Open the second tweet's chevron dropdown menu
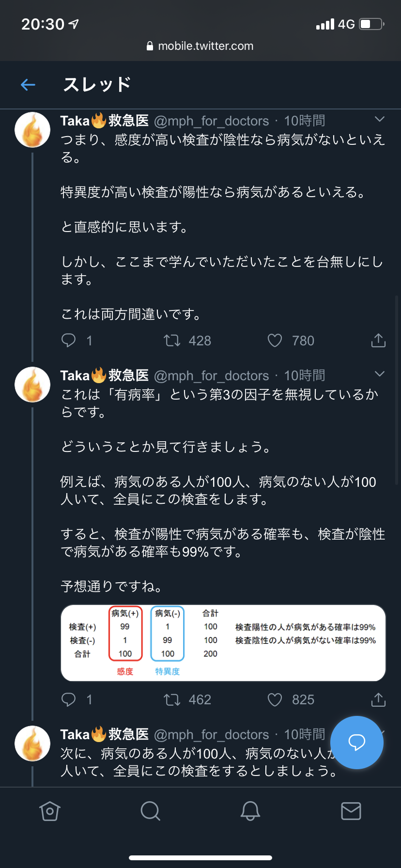Viewport: 401px width, 868px height. pyautogui.click(x=380, y=374)
